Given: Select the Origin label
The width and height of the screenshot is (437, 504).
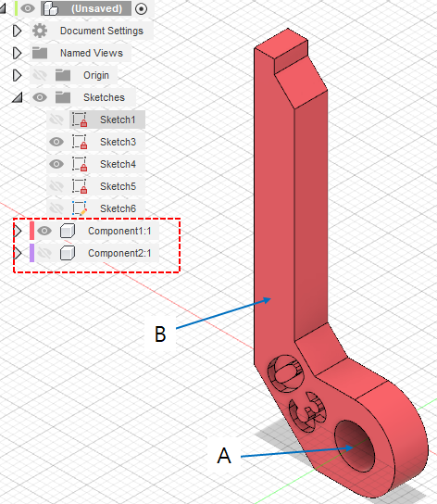Looking at the screenshot, I should coord(96,75).
